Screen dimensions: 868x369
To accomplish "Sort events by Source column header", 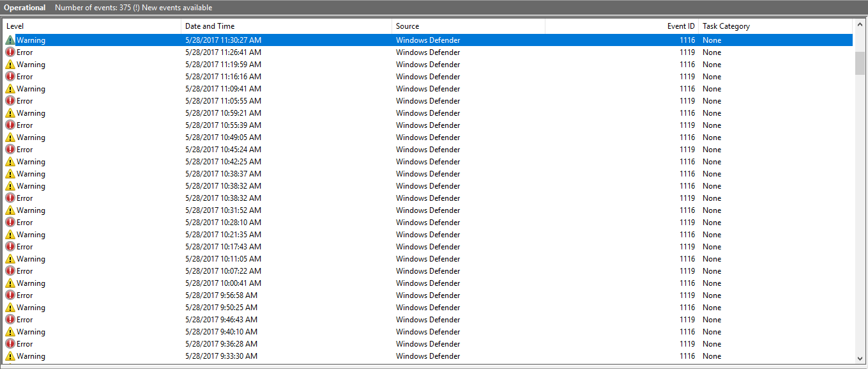I will [469, 26].
